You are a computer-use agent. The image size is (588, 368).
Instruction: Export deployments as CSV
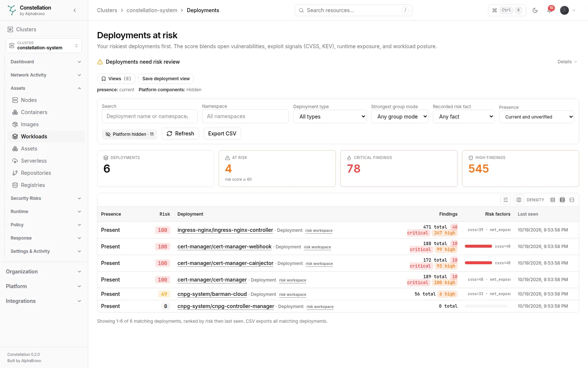click(222, 134)
